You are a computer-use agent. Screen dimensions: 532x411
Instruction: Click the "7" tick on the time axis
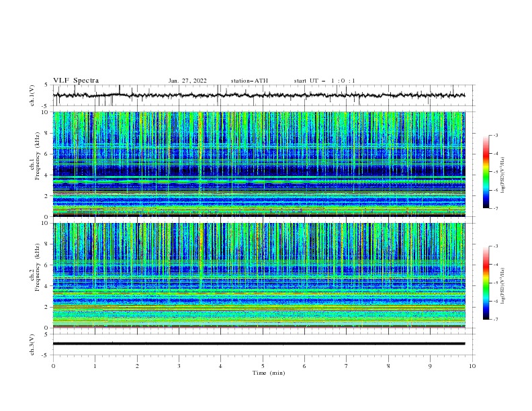pyautogui.click(x=347, y=366)
